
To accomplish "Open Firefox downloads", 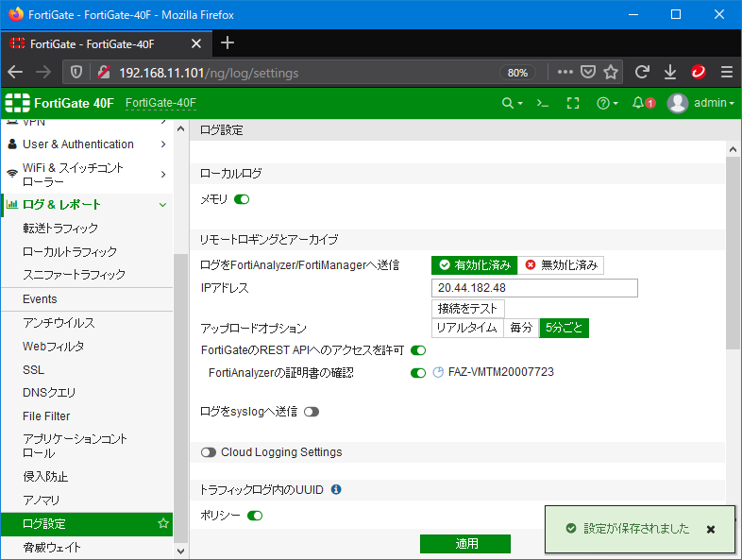I will pyautogui.click(x=670, y=72).
